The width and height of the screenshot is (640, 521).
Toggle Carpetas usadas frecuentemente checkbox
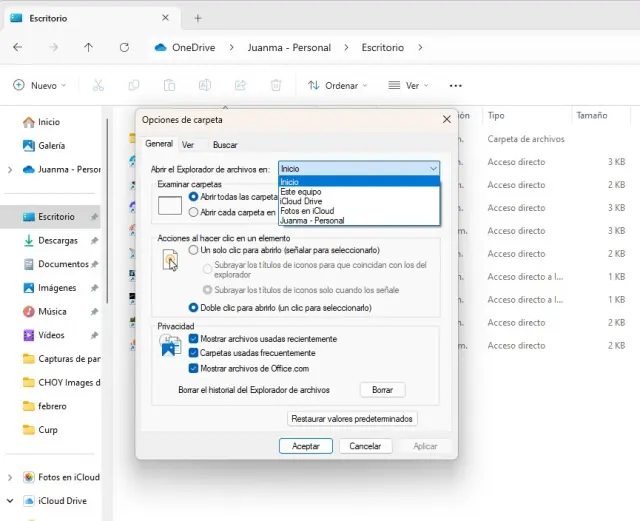[194, 353]
